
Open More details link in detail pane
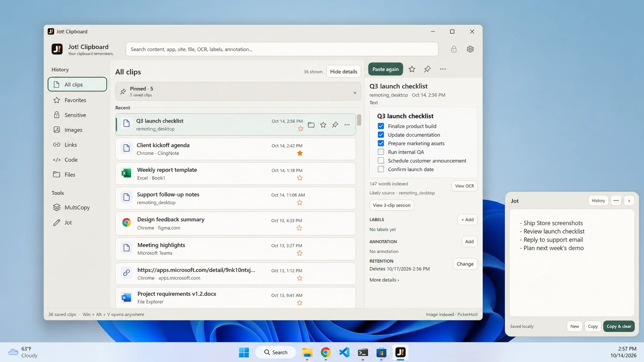[384, 280]
